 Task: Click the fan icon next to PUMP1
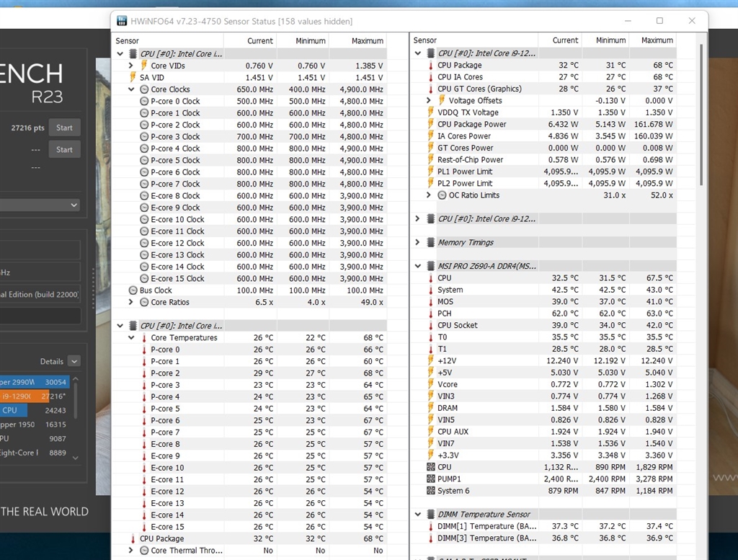point(430,479)
